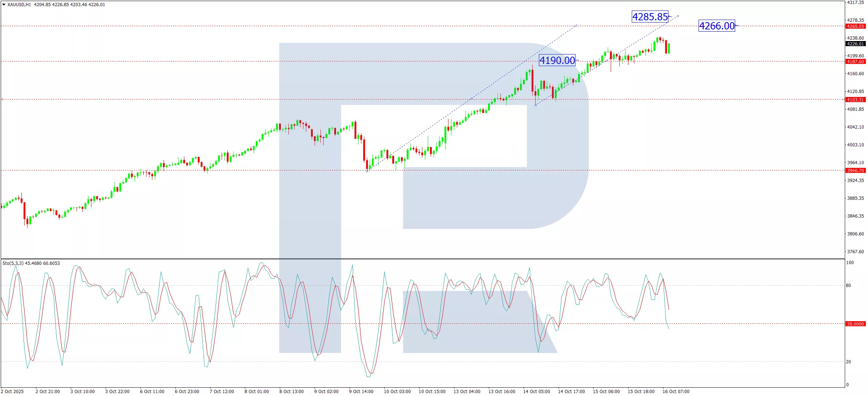Image resolution: width=868 pixels, height=396 pixels.
Task: Click the red 4103.31 axis level tag
Action: [x=855, y=100]
